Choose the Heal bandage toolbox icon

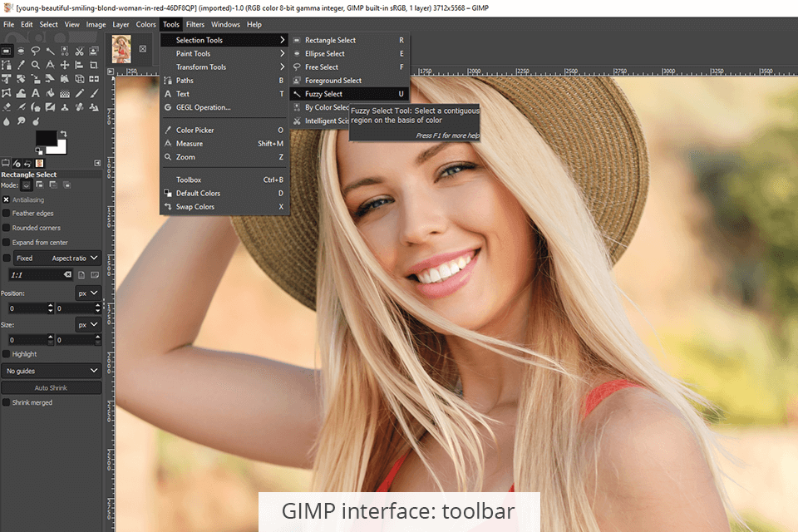[x=80, y=107]
